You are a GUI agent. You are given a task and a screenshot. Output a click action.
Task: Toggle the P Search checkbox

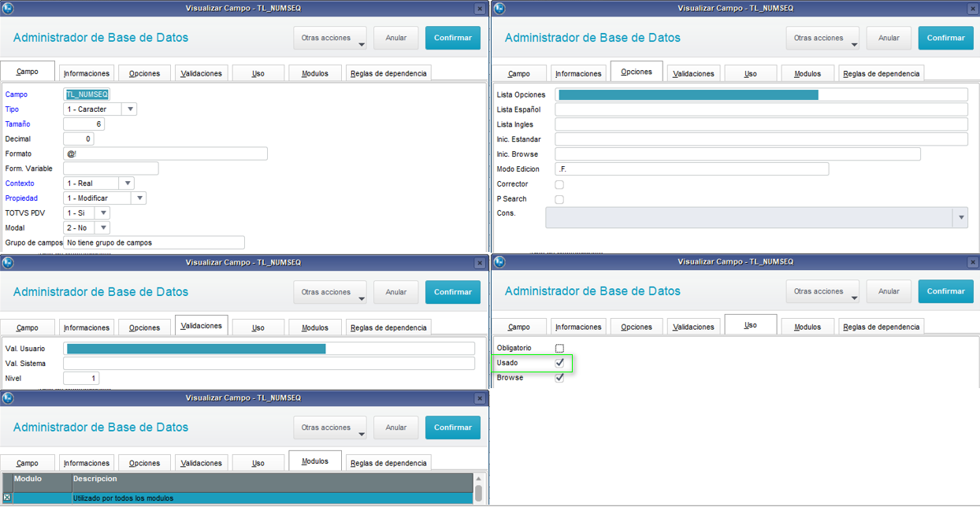tap(559, 199)
